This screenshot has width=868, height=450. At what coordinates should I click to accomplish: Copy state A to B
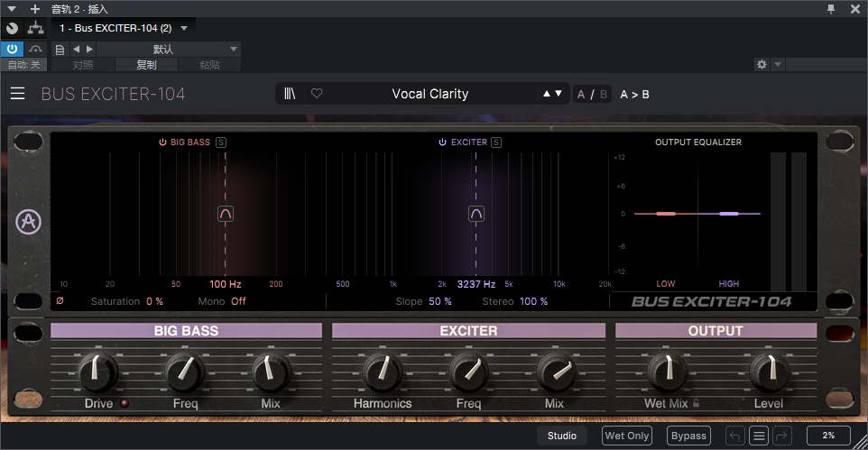(x=634, y=94)
